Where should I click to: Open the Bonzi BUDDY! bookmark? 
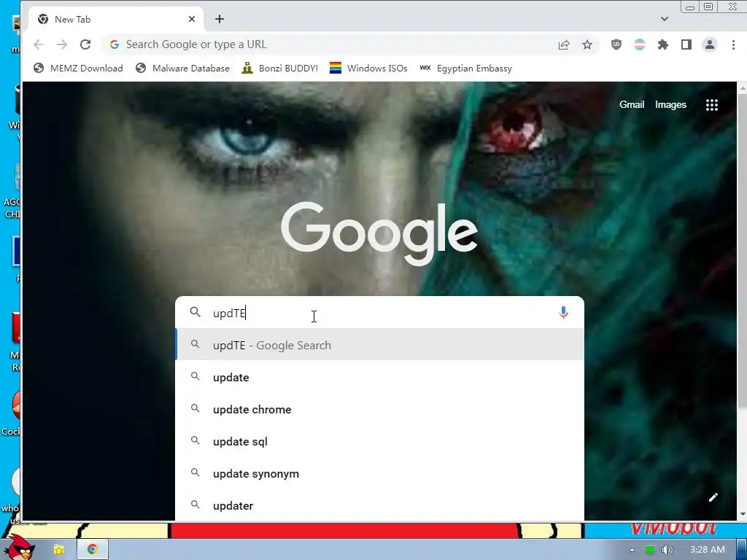pyautogui.click(x=279, y=68)
